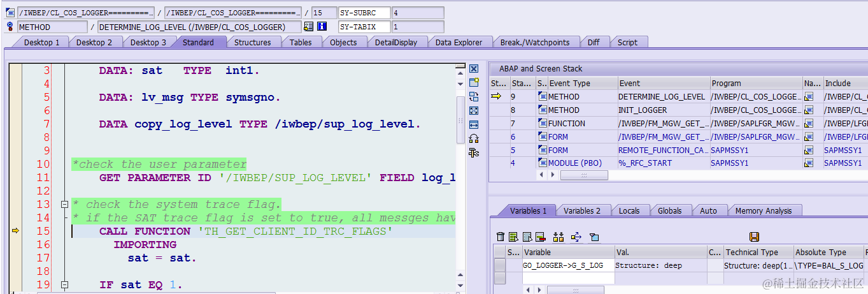Click the navigation icon in the INIT_LOGGER stack row
The image size is (868, 294).
click(809, 110)
